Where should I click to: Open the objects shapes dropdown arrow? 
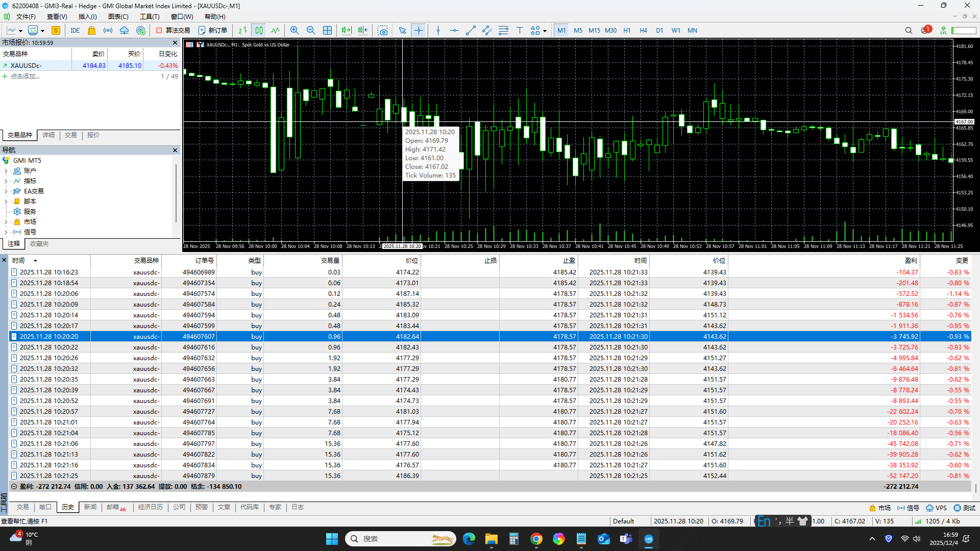coord(545,31)
